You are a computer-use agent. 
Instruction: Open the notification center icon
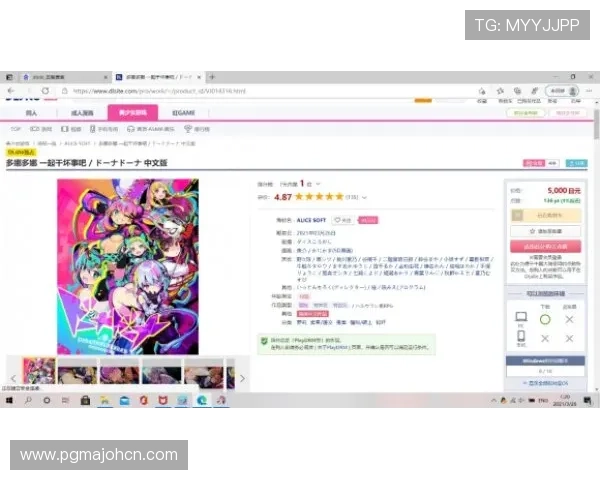pyautogui.click(x=587, y=400)
